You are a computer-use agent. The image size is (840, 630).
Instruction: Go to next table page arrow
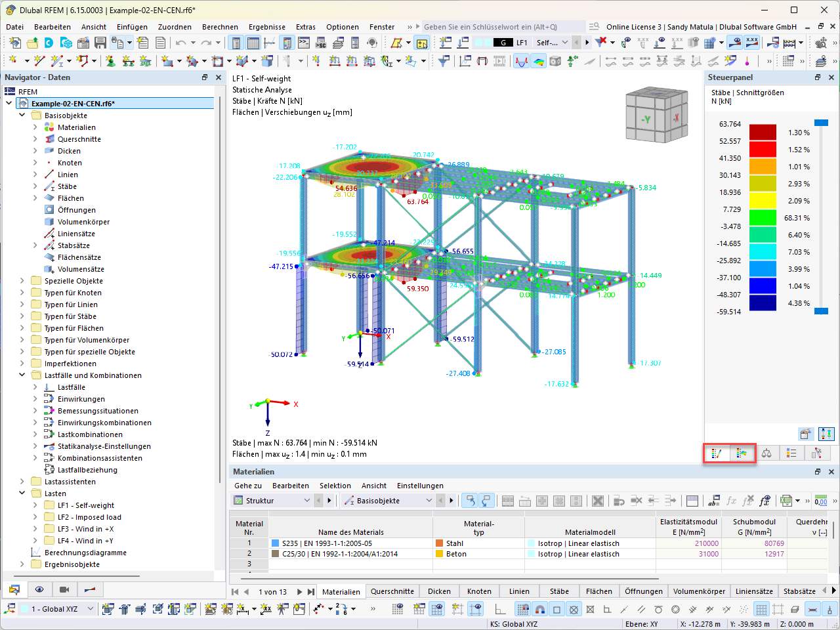299,591
